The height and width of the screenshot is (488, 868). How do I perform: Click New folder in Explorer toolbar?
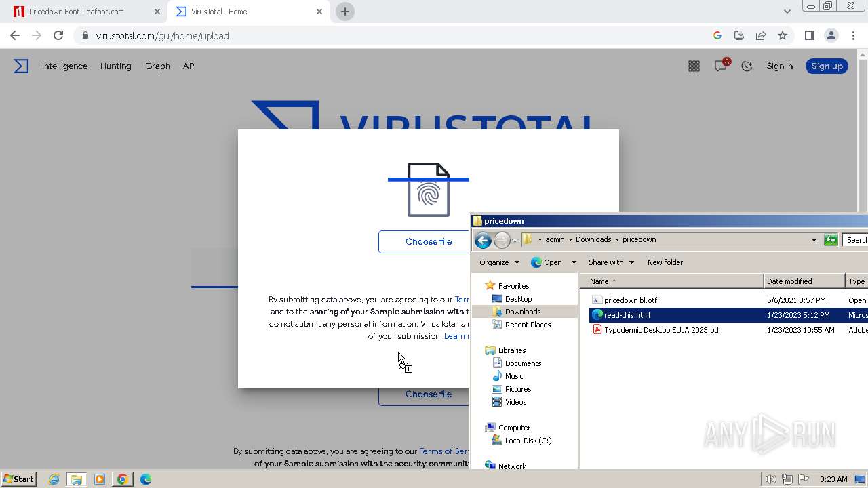665,262
